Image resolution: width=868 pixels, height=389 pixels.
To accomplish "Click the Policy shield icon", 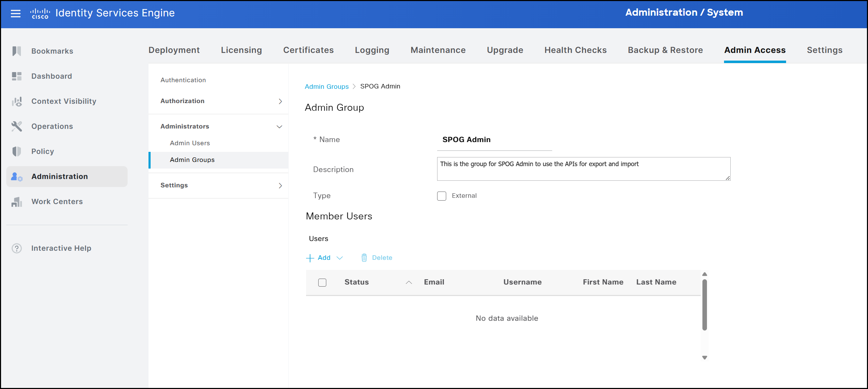I will tap(16, 151).
